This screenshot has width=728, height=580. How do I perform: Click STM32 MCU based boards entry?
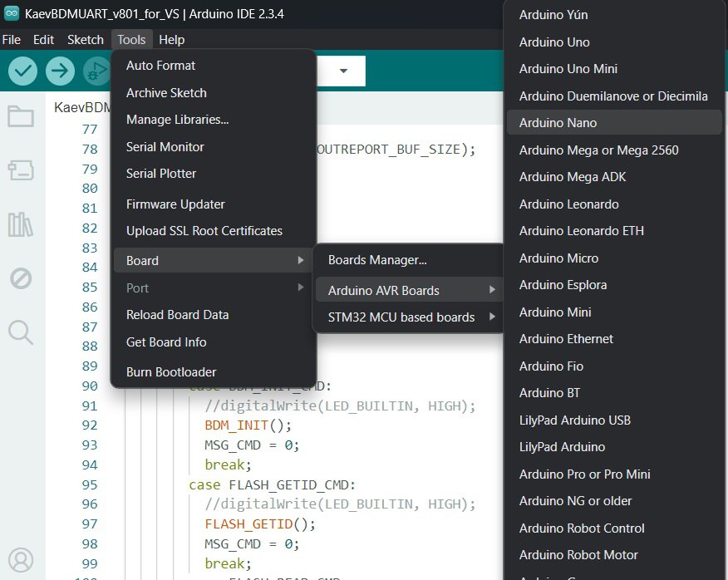click(x=409, y=317)
